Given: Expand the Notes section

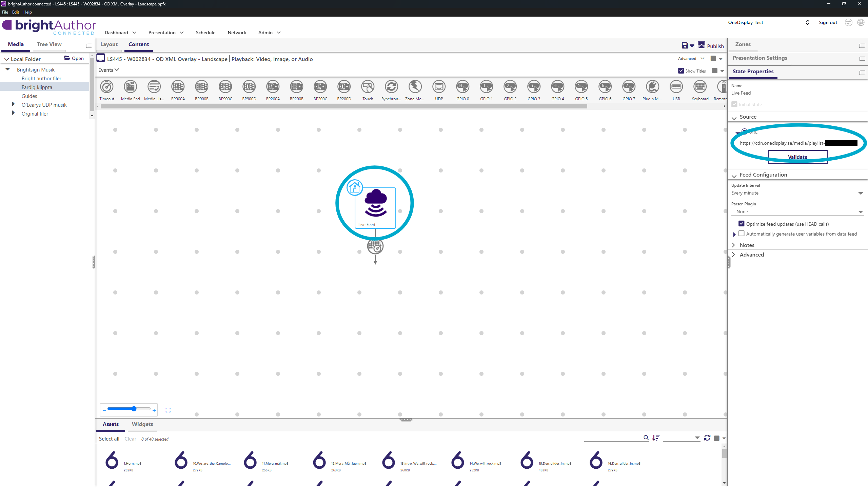Looking at the screenshot, I should [747, 245].
